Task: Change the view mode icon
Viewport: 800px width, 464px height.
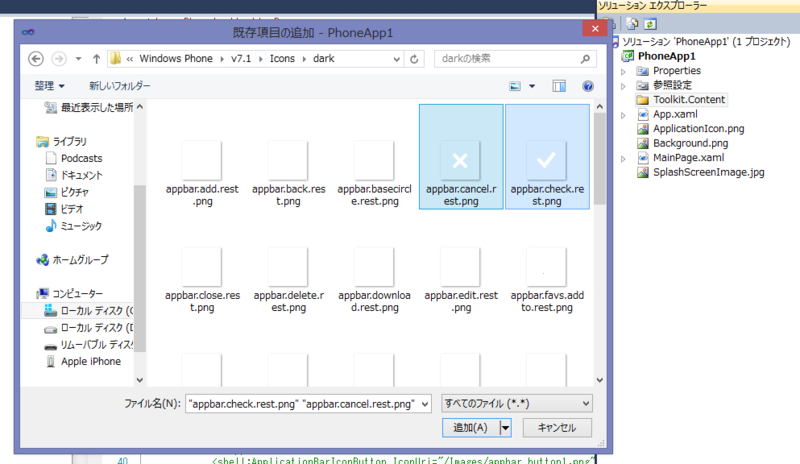Action: point(515,86)
